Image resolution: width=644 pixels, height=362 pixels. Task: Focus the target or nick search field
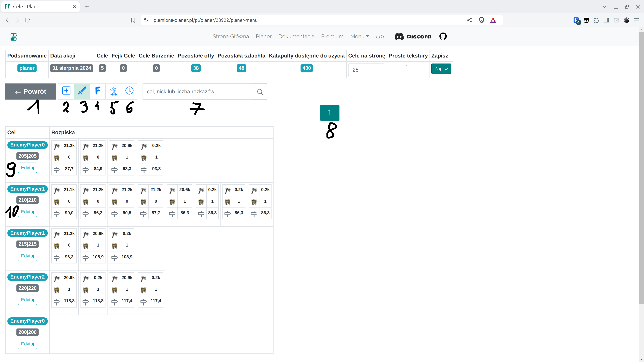198,92
